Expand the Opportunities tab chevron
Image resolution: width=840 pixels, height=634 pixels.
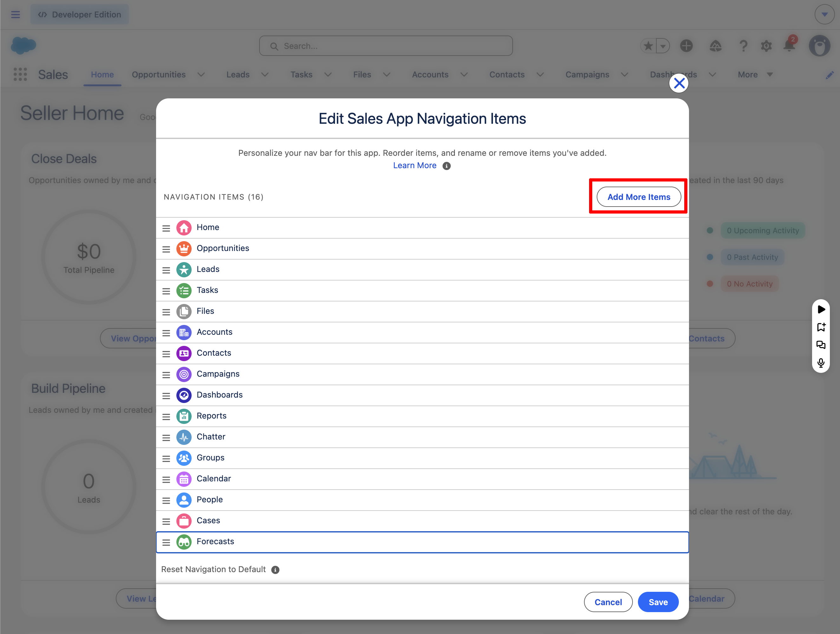point(201,75)
